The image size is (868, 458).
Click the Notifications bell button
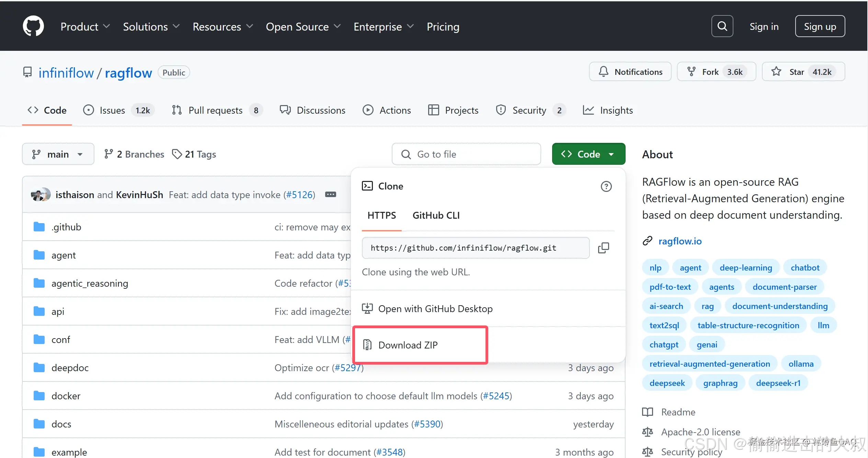pos(630,72)
